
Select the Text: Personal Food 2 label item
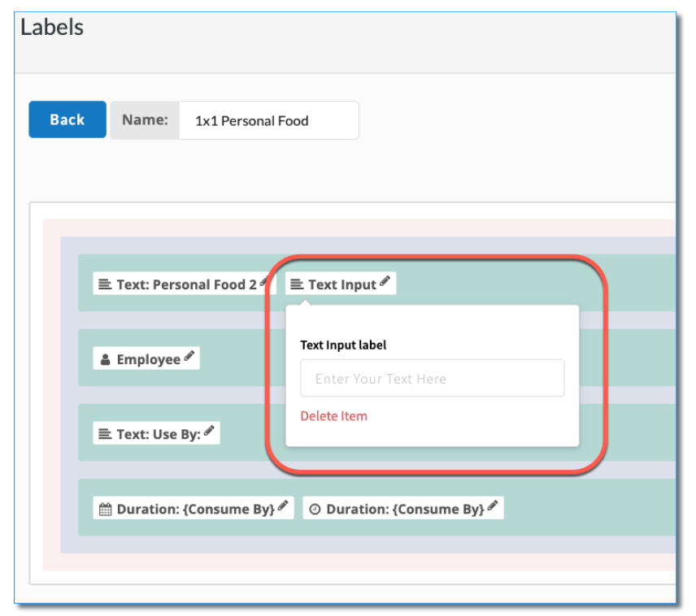pos(186,284)
